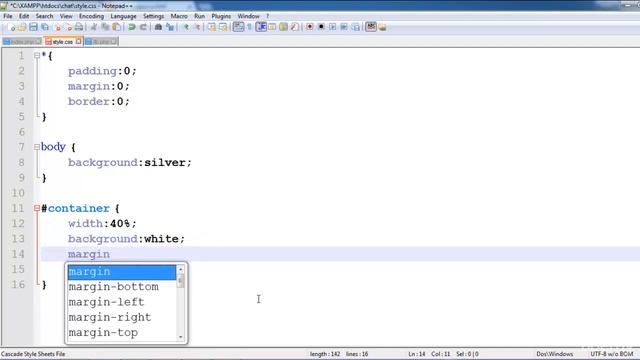
Task: Click the Print toolbar icon
Action: pos(79,27)
